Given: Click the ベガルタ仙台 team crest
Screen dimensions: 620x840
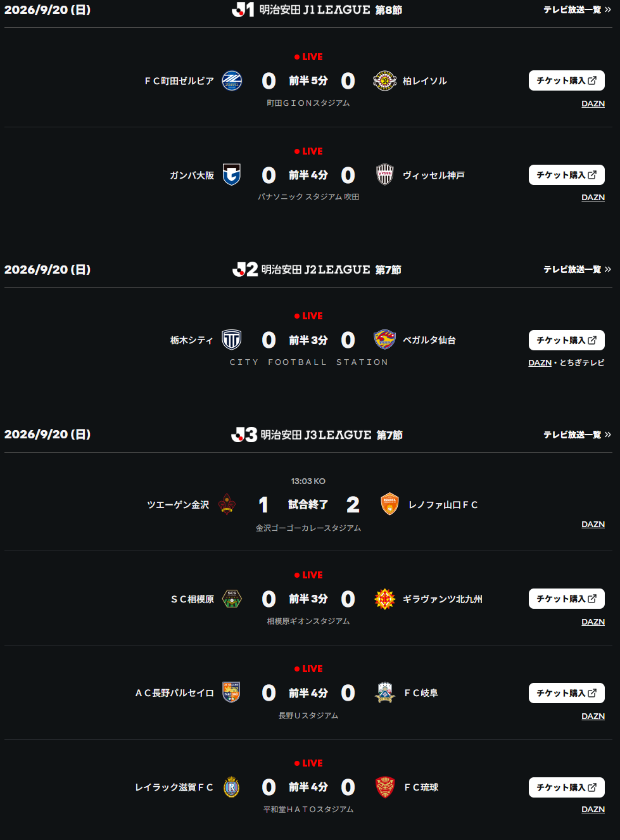Looking at the screenshot, I should pos(384,340).
